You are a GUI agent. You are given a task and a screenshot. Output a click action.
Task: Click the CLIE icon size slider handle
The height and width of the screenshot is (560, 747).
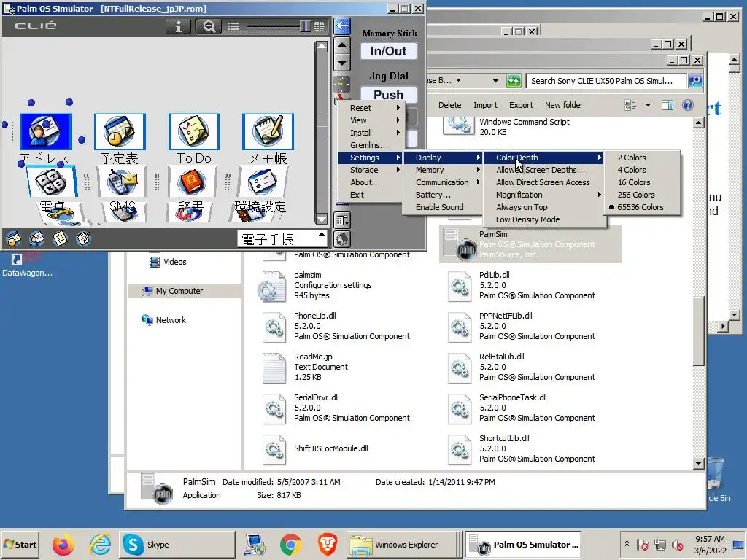pyautogui.click(x=306, y=26)
